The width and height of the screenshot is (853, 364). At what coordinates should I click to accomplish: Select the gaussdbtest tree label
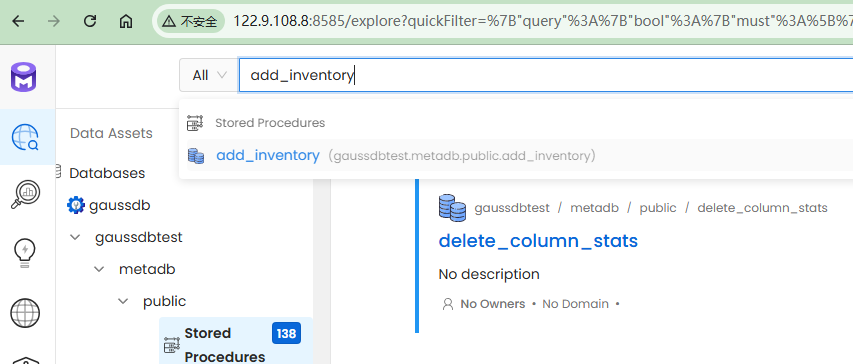(139, 237)
